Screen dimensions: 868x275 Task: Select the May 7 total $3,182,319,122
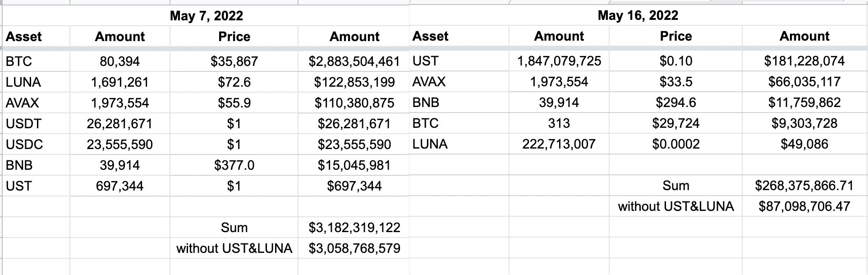354,228
